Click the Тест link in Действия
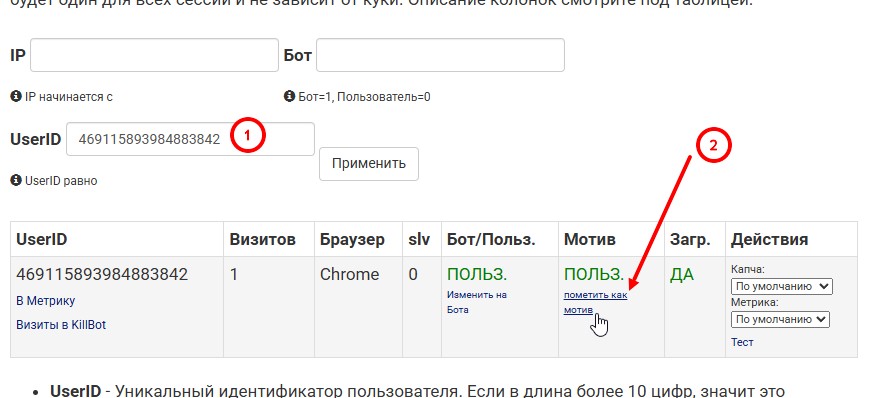 (x=742, y=342)
